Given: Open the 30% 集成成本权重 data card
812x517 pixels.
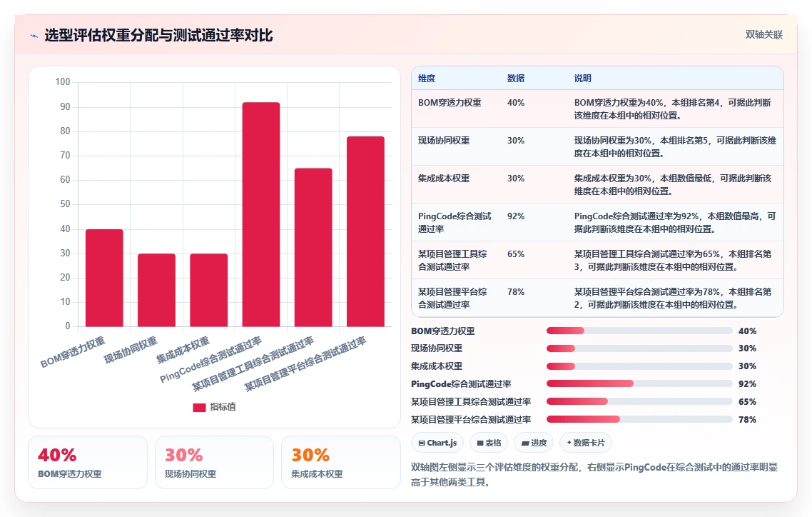Looking at the screenshot, I should 341,462.
